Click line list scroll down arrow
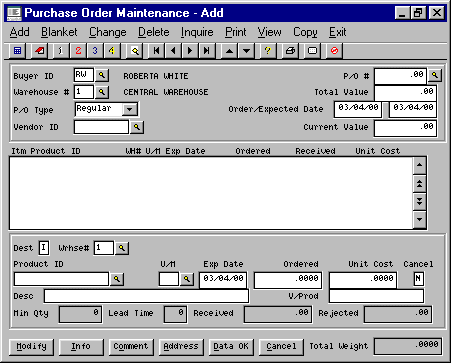451x363 pixels. pyautogui.click(x=419, y=220)
